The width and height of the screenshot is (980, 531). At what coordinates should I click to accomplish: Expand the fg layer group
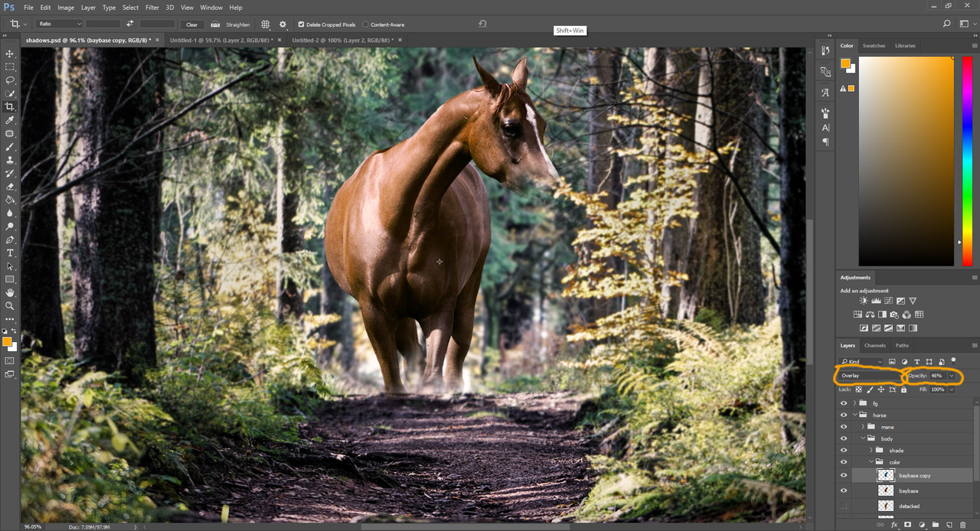[854, 403]
